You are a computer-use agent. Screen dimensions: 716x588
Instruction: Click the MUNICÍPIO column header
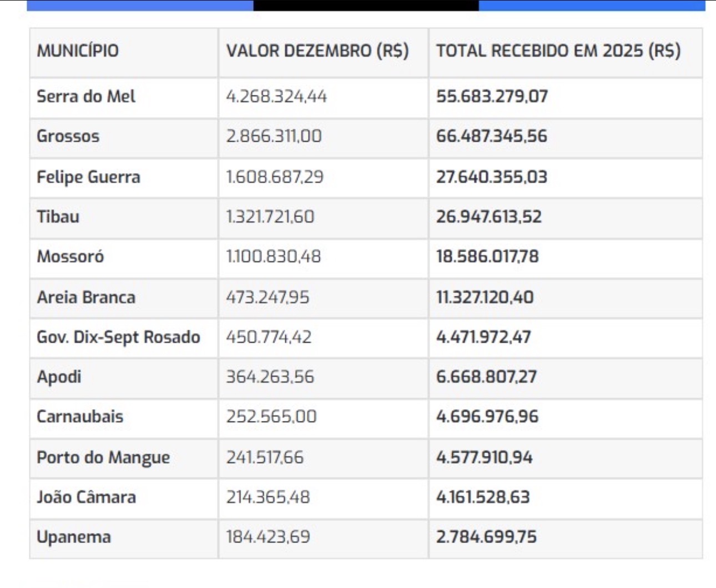[x=78, y=51]
